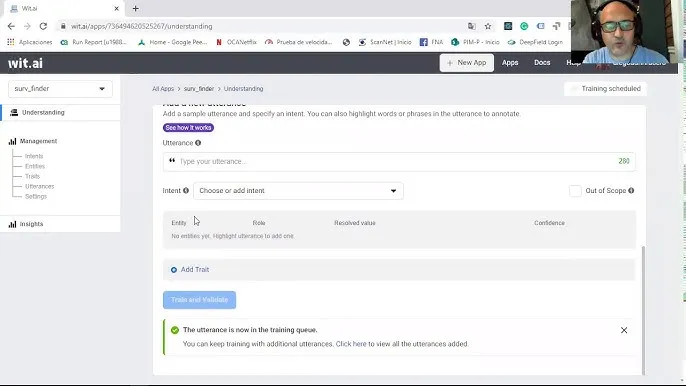686x386 pixels.
Task: Click the Understanding sidebar icon
Action: pos(14,112)
